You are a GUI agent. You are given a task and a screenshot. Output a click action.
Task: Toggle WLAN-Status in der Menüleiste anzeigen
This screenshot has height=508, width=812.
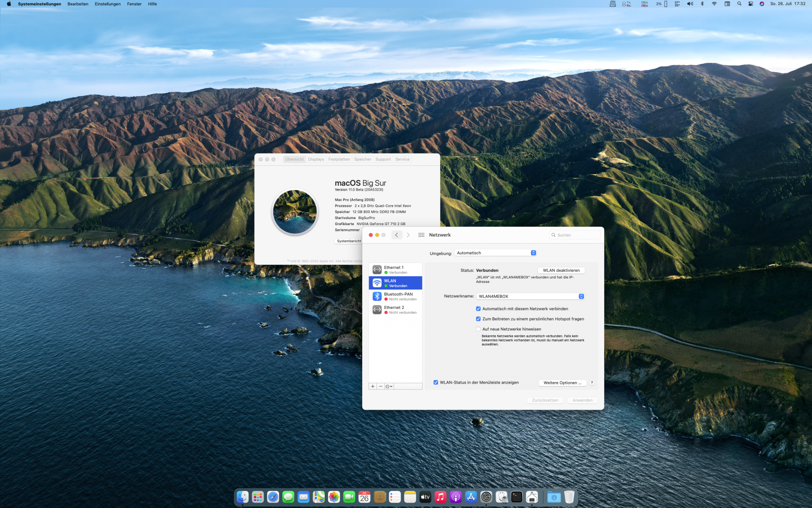436,382
